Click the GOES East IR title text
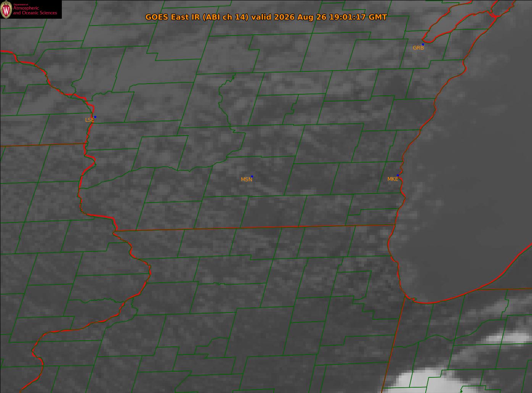Screen dimensions: 532x393 pyautogui.click(x=266, y=17)
